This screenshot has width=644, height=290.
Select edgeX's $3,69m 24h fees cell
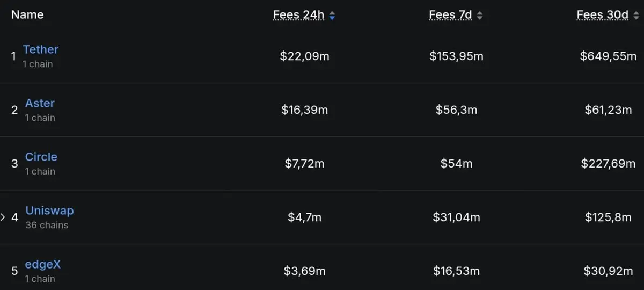click(x=304, y=271)
